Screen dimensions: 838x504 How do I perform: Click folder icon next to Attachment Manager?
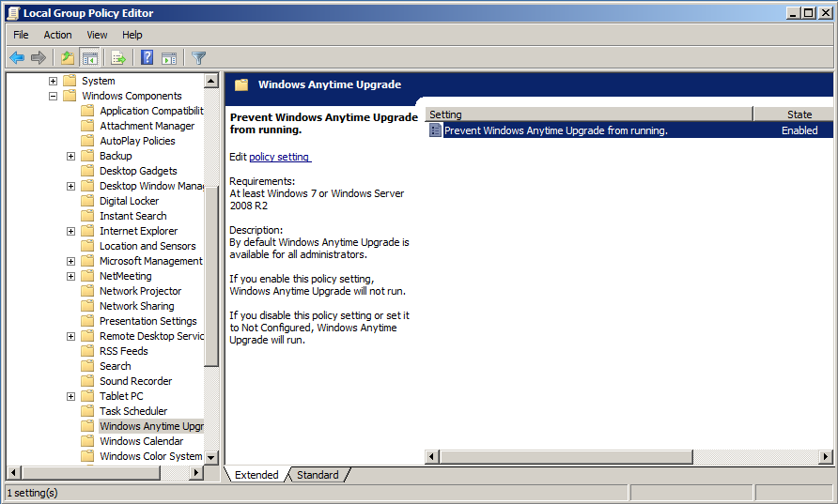click(x=87, y=126)
